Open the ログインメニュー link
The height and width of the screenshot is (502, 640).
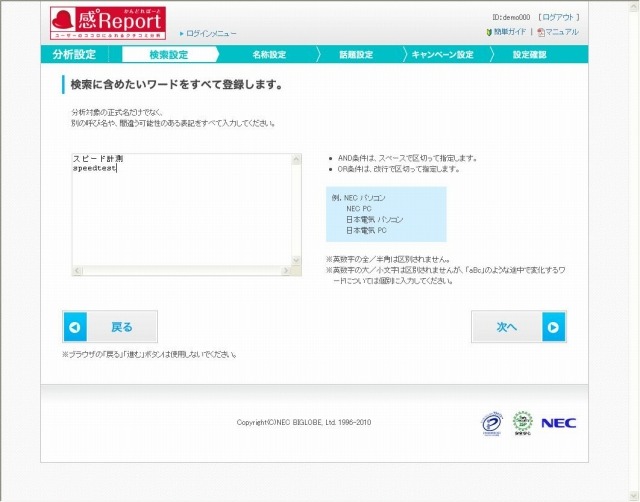[211, 33]
